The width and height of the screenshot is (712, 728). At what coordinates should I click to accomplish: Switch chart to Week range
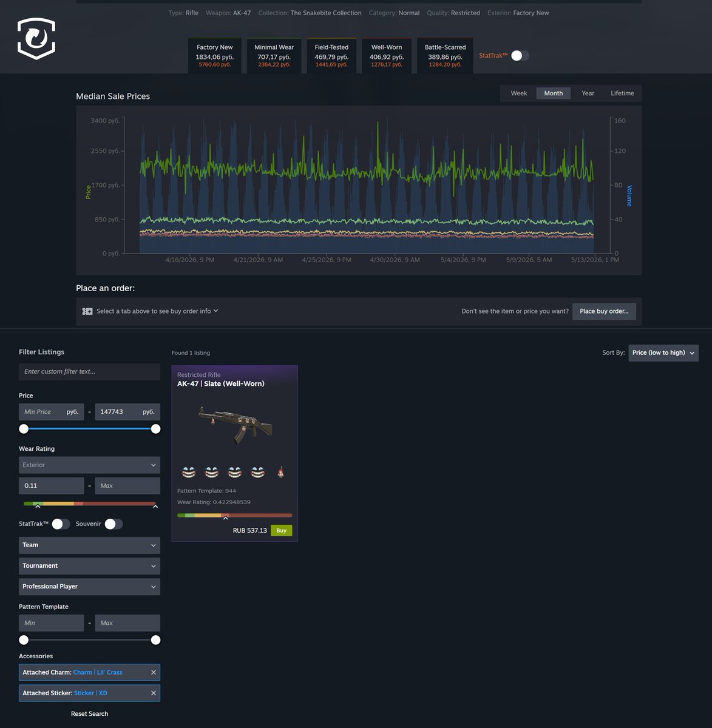[519, 93]
